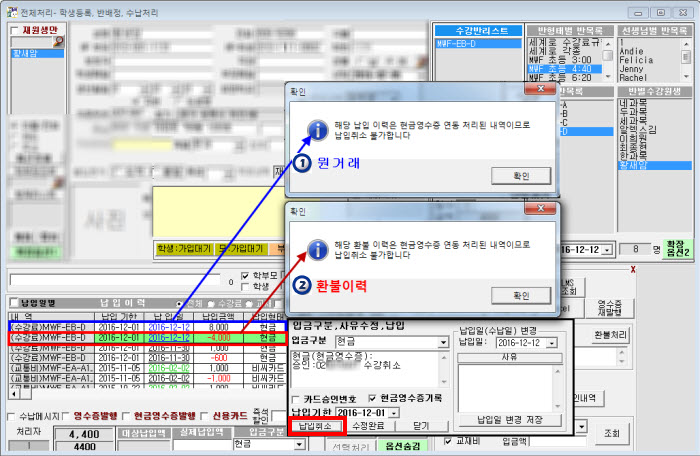Screen dimensions: 700x456
Task: Click the 학생:가입대기 yellow button
Action: pos(183,249)
